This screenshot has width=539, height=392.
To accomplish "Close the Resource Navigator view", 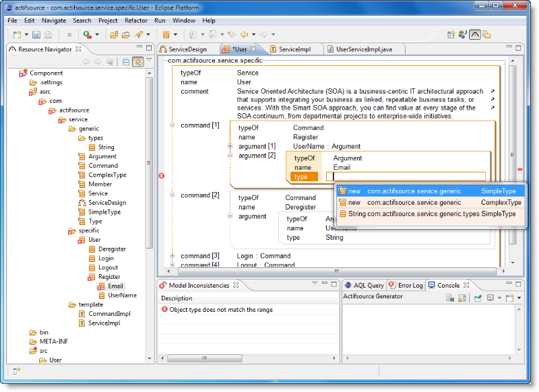I will click(78, 49).
